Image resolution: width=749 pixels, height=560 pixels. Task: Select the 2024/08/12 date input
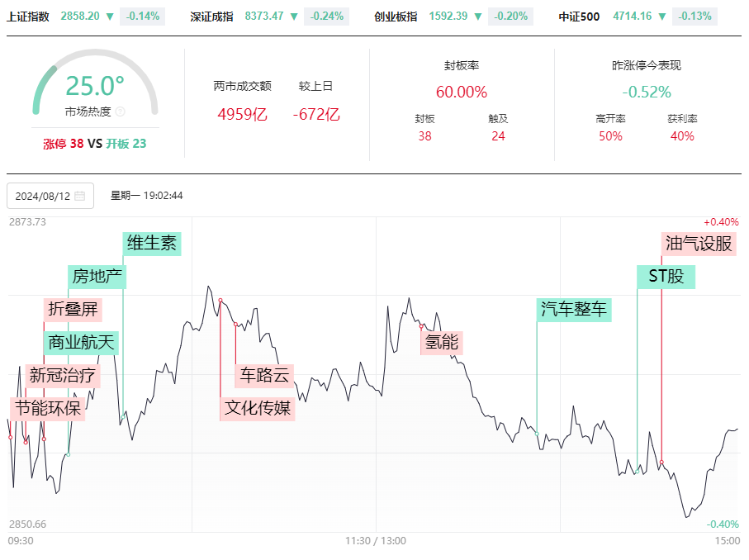(50, 196)
